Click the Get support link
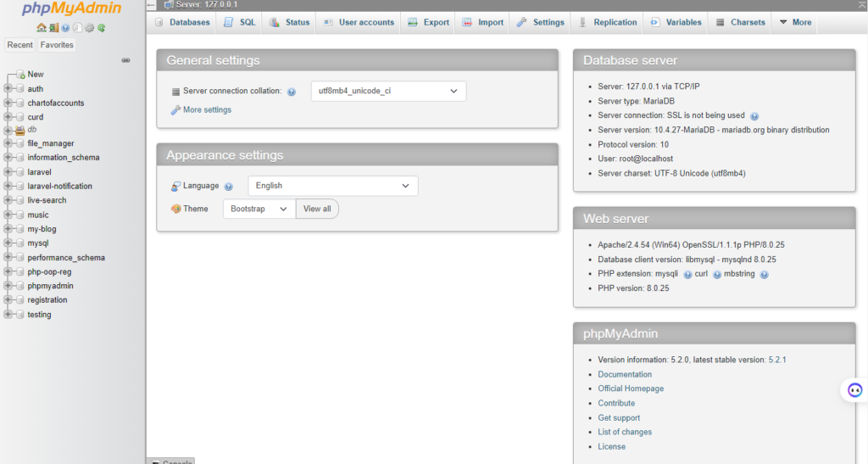Screen dimensions: 868x464 [618, 418]
